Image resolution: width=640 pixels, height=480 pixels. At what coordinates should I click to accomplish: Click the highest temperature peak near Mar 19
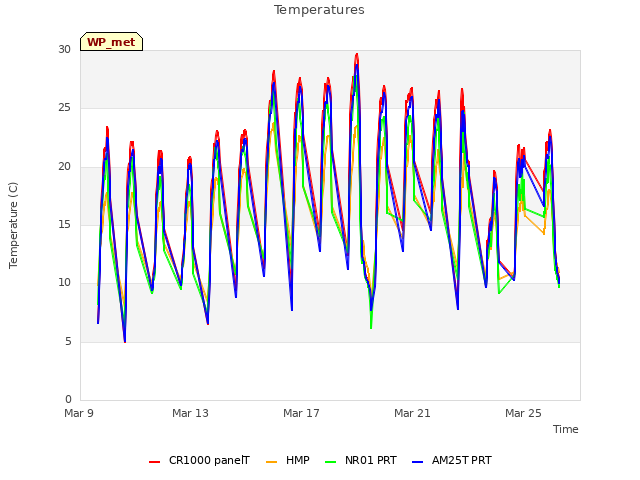click(357, 55)
